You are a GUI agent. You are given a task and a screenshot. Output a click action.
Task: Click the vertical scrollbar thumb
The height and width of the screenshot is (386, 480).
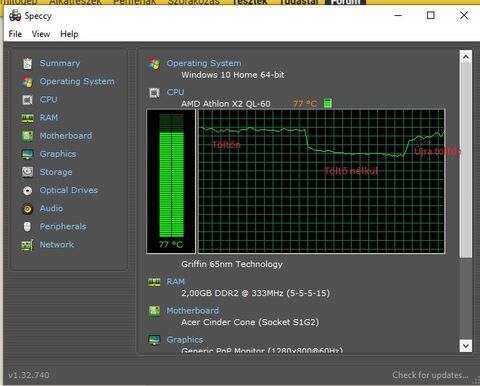(466, 160)
